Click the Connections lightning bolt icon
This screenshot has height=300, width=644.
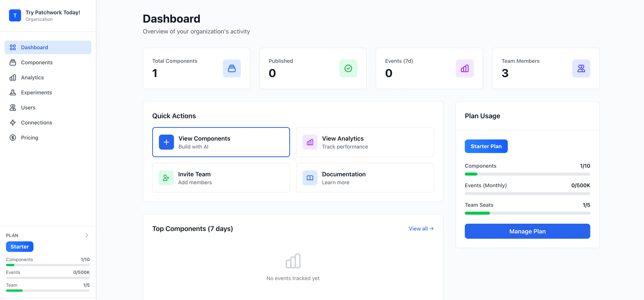(13, 123)
